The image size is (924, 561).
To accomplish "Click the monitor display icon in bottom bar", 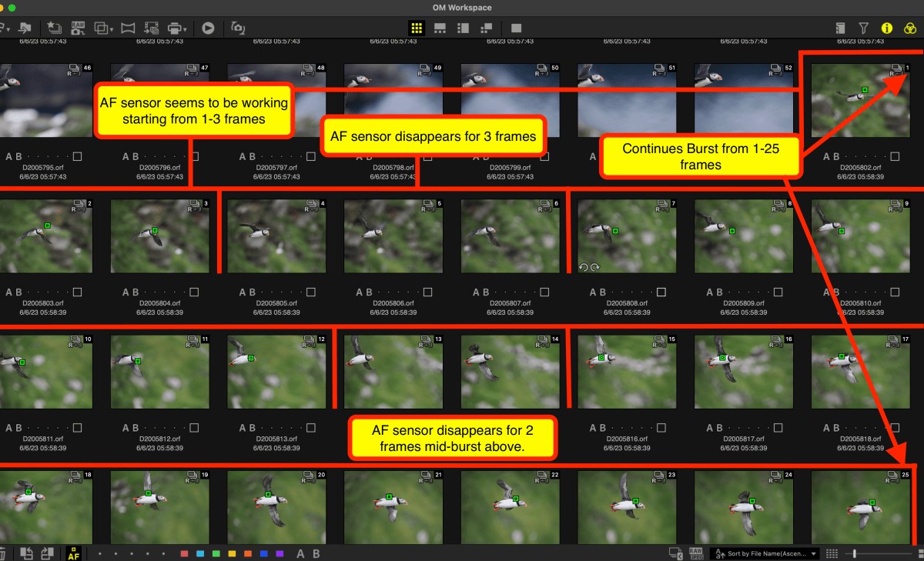I will click(x=675, y=553).
